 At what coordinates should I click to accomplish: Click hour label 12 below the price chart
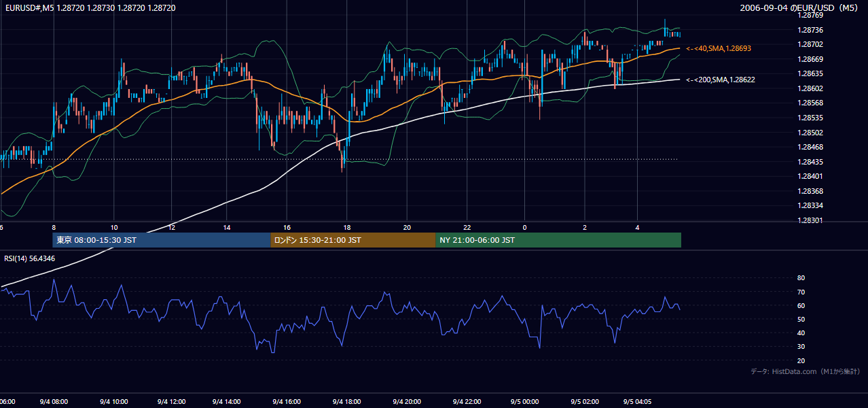(x=172, y=227)
